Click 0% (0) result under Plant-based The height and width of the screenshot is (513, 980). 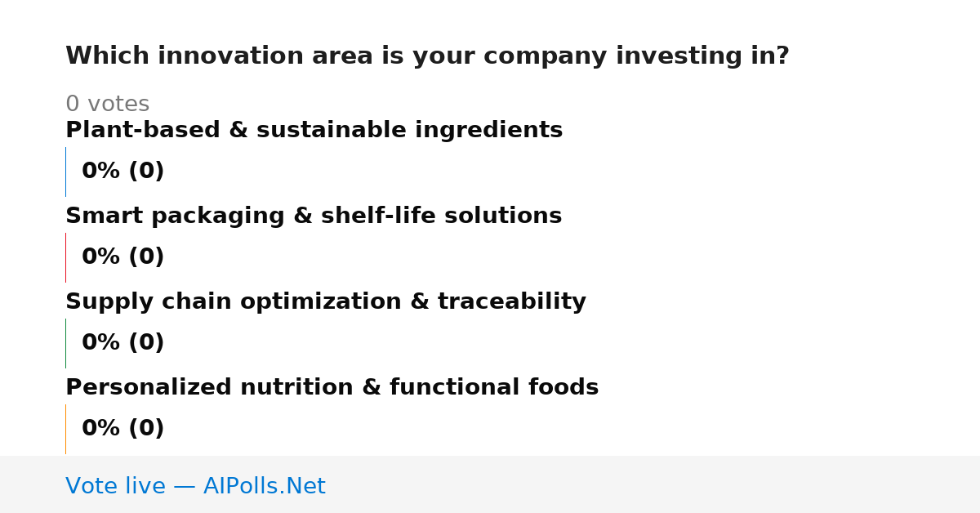122,172
